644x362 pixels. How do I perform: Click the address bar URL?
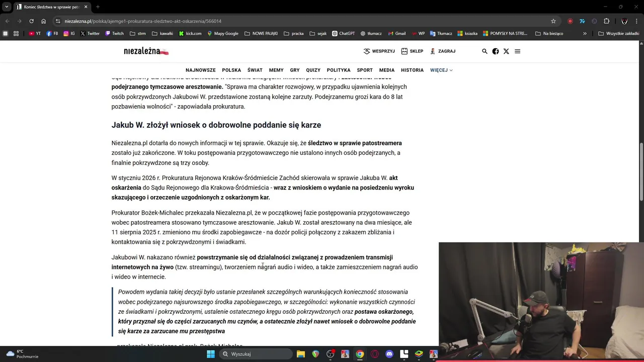tap(143, 21)
